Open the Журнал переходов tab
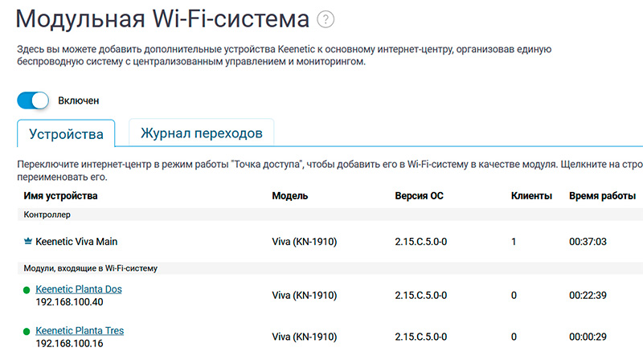Viewport: 643px width, 364px height. 201,133
